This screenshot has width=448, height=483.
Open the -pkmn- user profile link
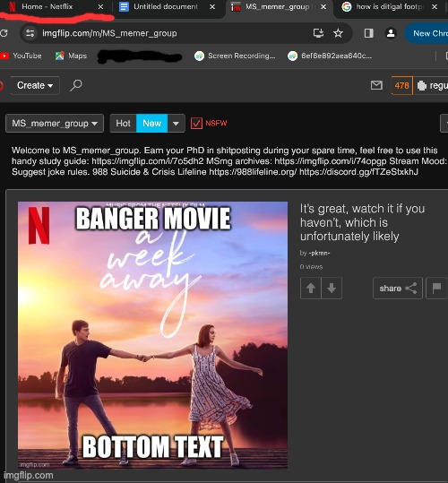point(319,254)
